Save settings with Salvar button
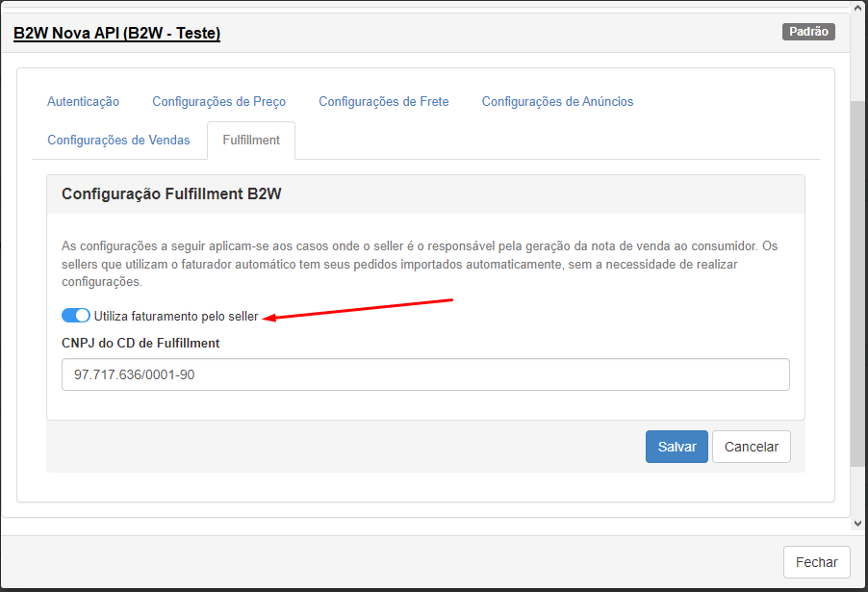Image resolution: width=868 pixels, height=592 pixels. pos(677,447)
